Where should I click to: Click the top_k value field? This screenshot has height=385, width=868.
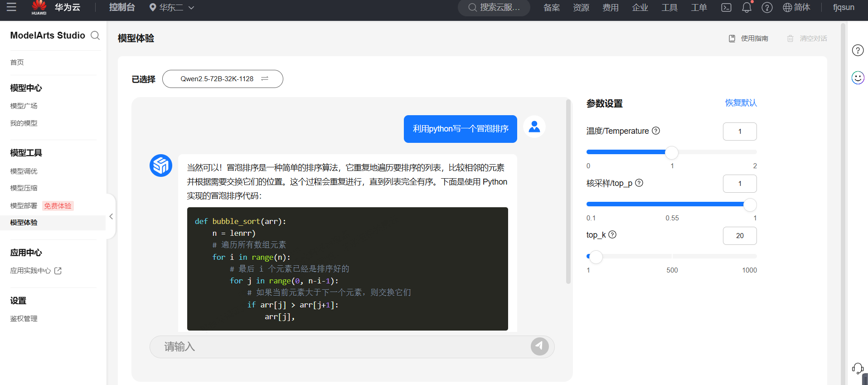point(740,236)
